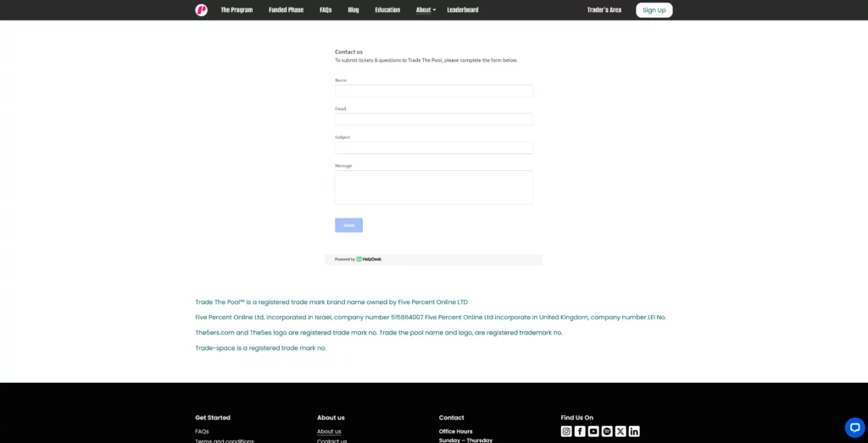Open the YouTube social link
The height and width of the screenshot is (443, 868).
point(593,431)
